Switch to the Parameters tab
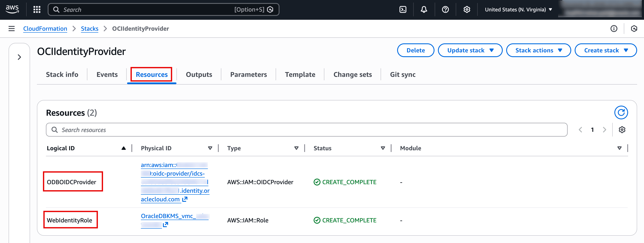Screen dimensions: 644x243 (249, 74)
